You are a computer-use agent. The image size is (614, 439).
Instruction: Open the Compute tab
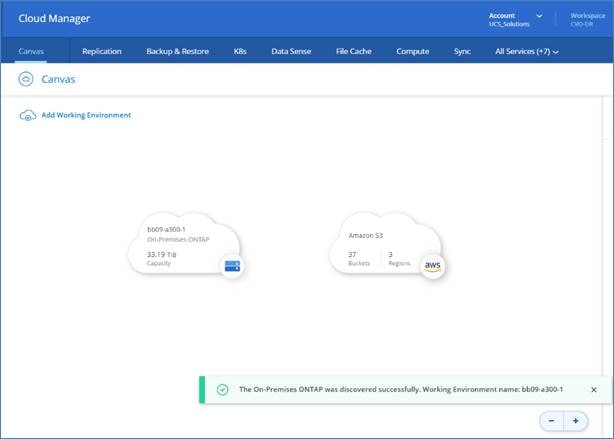click(413, 51)
